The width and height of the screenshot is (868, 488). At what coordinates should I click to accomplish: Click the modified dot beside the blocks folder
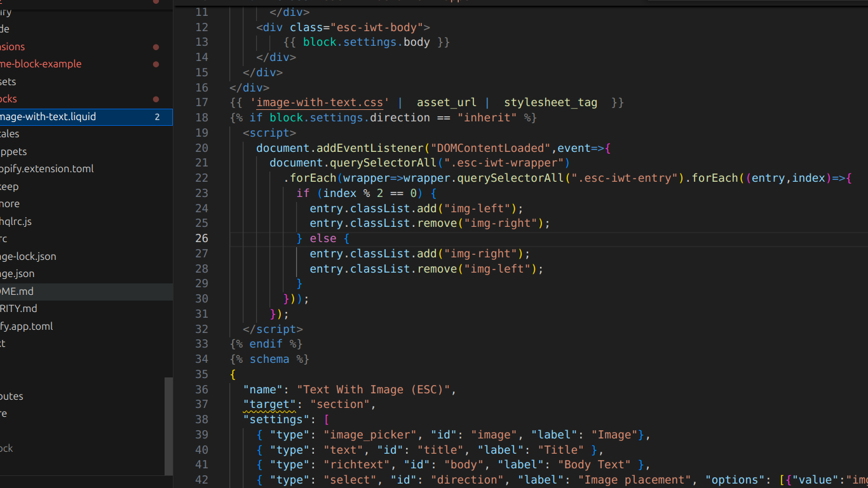pyautogui.click(x=156, y=99)
